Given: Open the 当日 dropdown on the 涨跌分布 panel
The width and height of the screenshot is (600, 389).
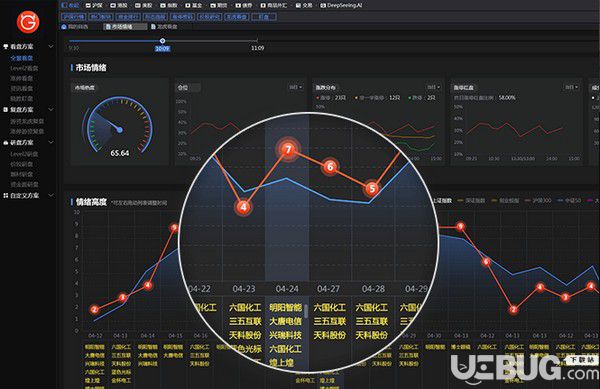Looking at the screenshot, I should pyautogui.click(x=434, y=87).
